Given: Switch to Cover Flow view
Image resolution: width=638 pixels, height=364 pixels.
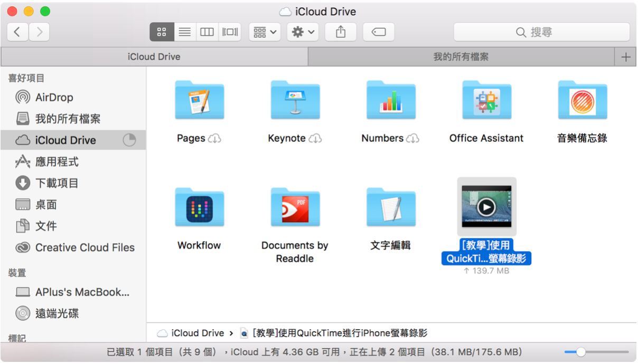Looking at the screenshot, I should 230,32.
